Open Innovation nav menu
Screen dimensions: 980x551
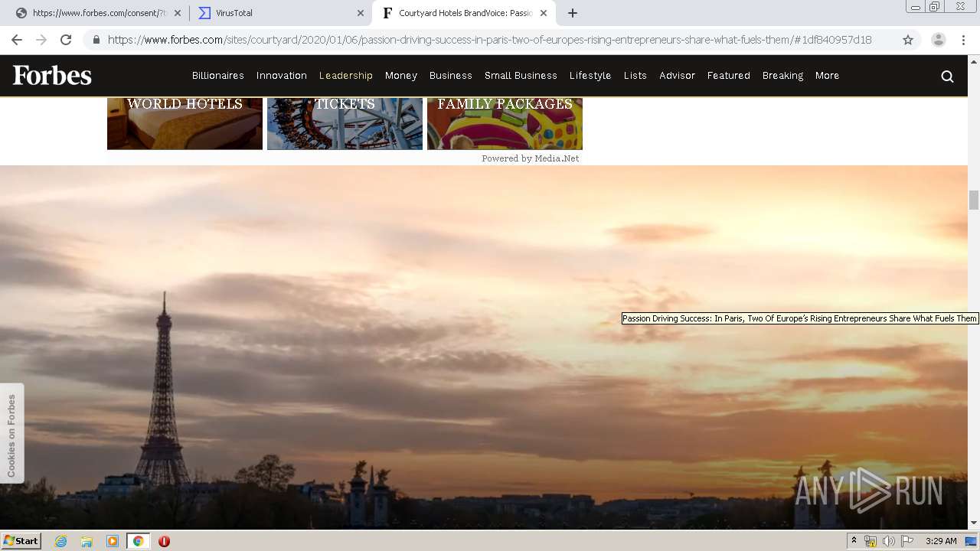click(x=282, y=76)
